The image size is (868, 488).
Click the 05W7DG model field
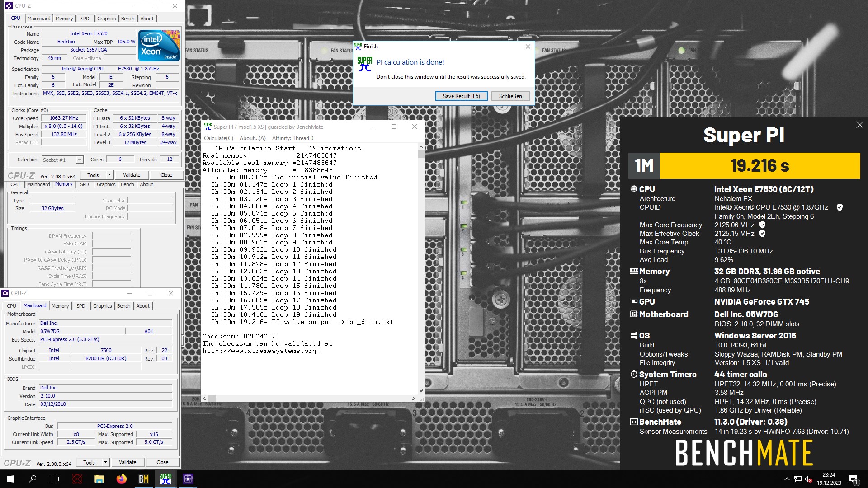click(81, 331)
